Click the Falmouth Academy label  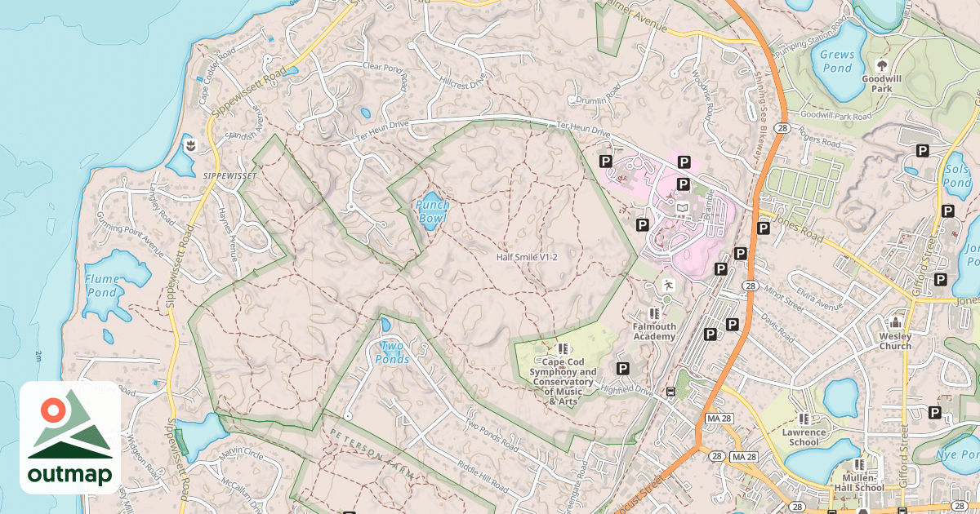pos(654,332)
